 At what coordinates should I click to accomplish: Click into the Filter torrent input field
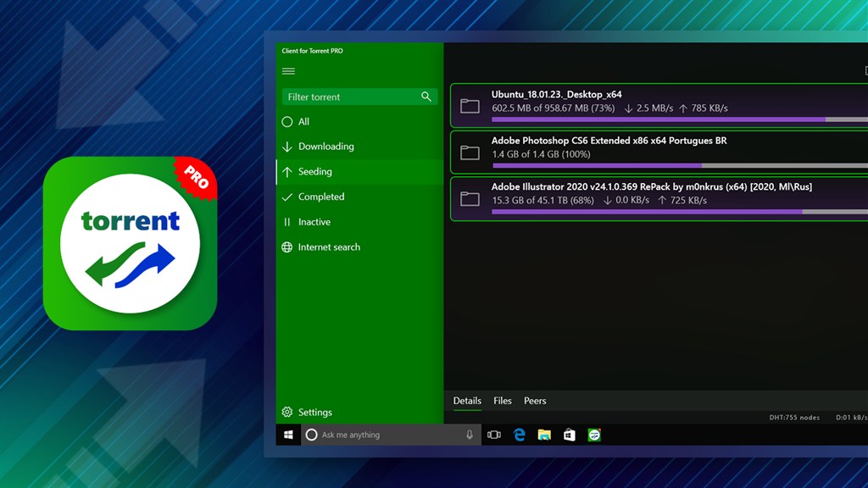click(x=359, y=97)
